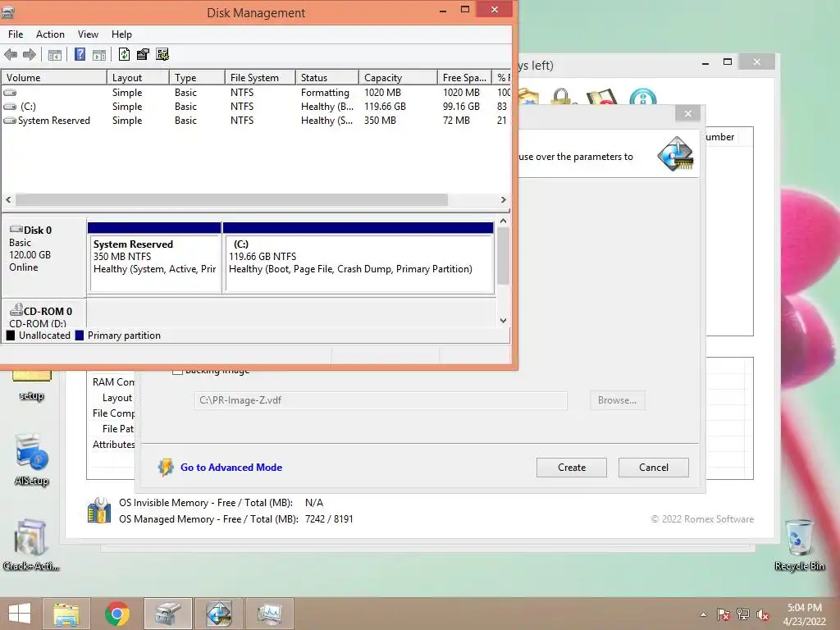Open the Recycle Bin desktop icon

click(799, 545)
